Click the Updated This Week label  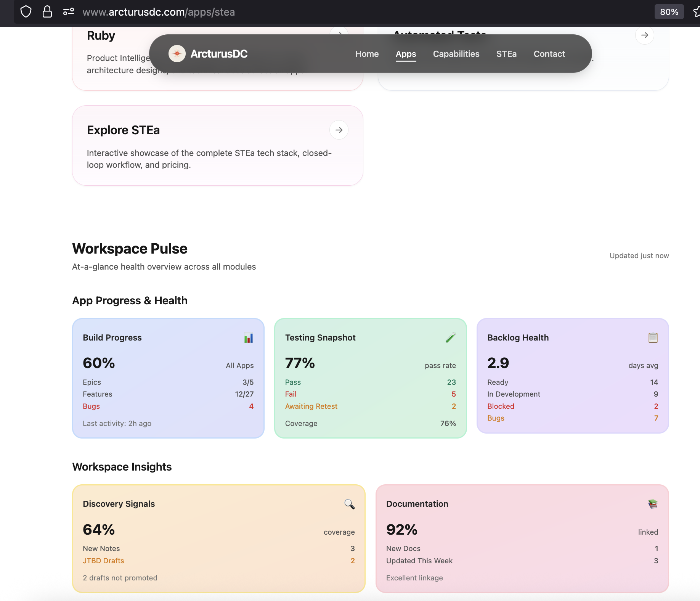(419, 561)
